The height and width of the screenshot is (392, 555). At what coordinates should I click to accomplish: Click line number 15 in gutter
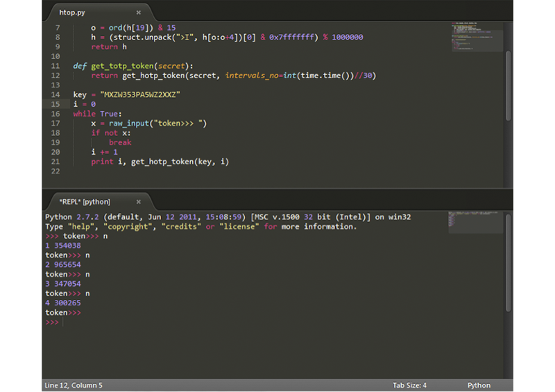point(55,104)
